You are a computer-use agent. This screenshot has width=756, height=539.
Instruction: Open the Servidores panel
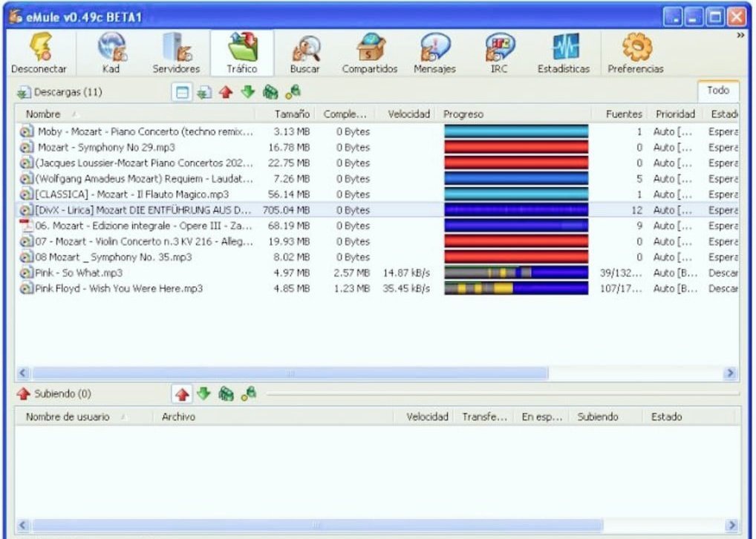pyautogui.click(x=176, y=53)
